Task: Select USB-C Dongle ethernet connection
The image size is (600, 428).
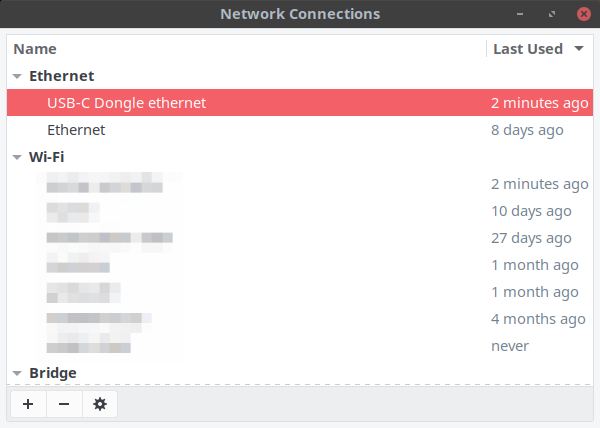Action: (x=300, y=103)
